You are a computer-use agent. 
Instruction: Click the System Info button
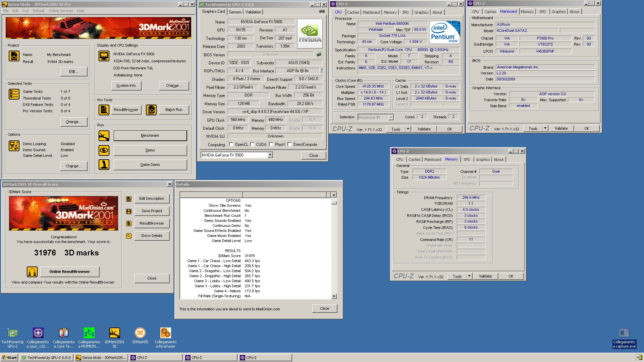[x=126, y=86]
